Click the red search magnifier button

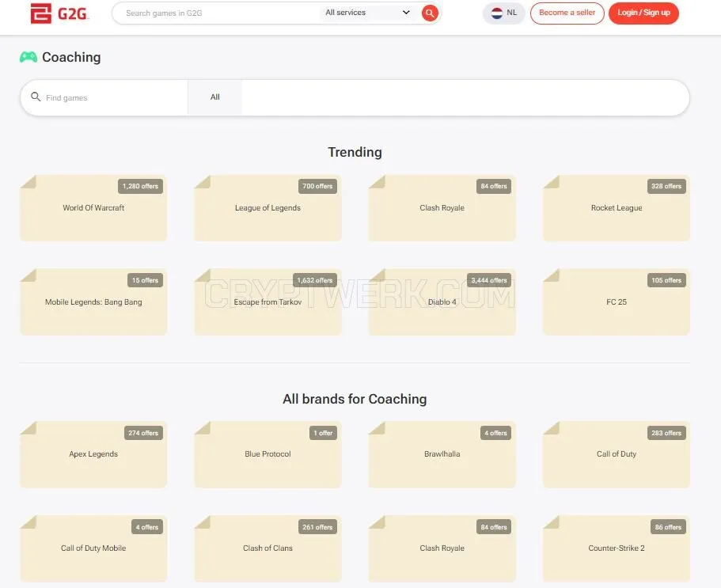pyautogui.click(x=430, y=13)
